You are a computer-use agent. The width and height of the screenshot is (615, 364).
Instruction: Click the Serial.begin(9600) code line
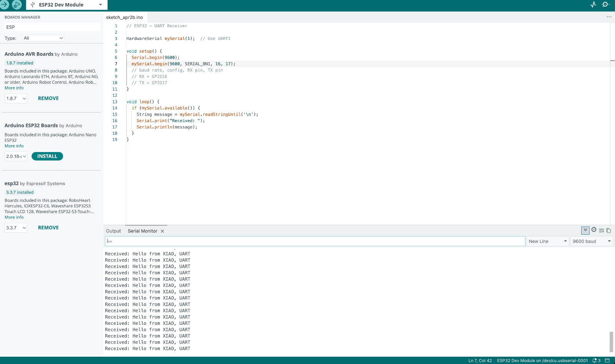[155, 58]
